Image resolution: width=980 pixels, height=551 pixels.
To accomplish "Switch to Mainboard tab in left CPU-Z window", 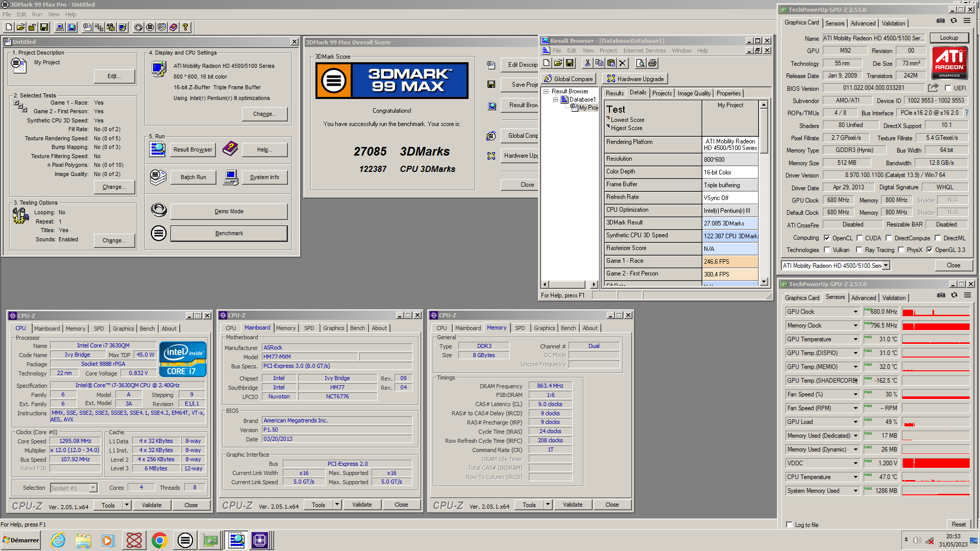I will (47, 329).
